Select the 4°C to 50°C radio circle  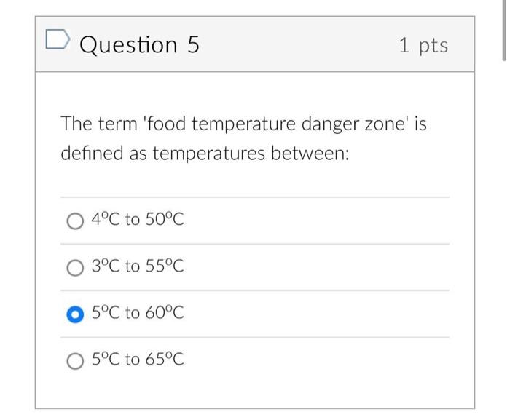tap(75, 221)
